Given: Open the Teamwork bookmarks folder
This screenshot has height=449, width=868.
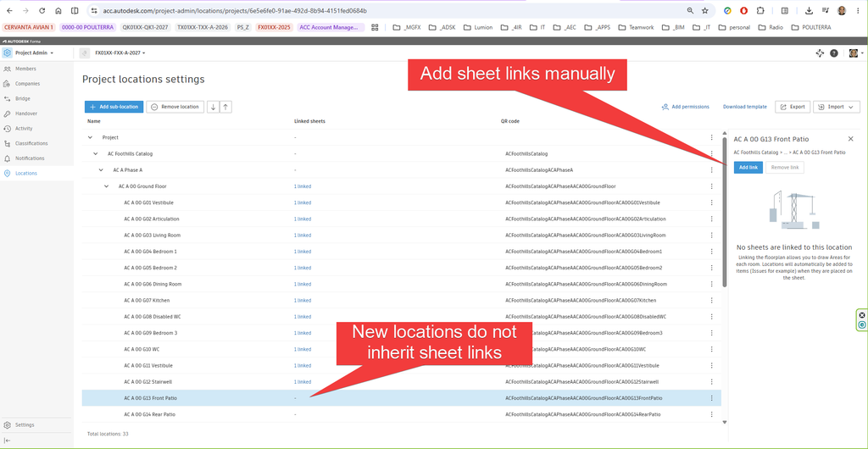Looking at the screenshot, I should pos(636,26).
